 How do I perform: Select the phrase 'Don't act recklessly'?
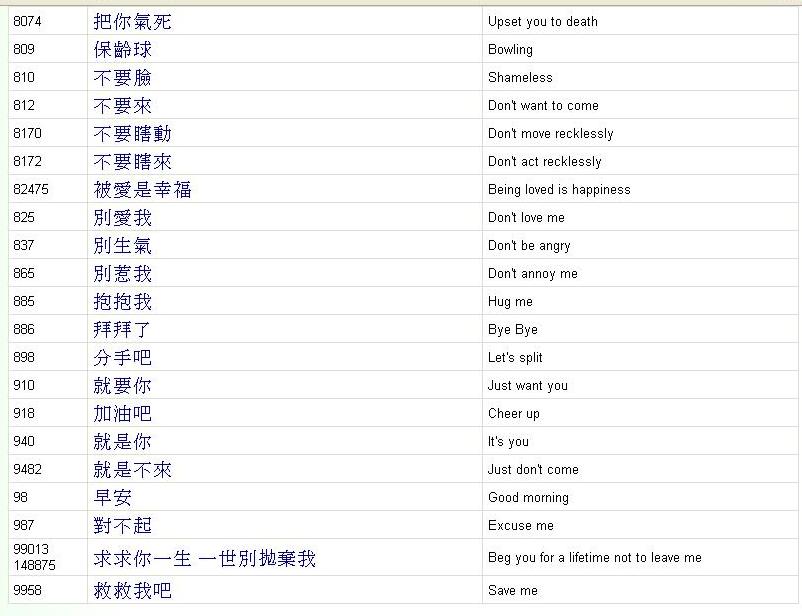545,162
